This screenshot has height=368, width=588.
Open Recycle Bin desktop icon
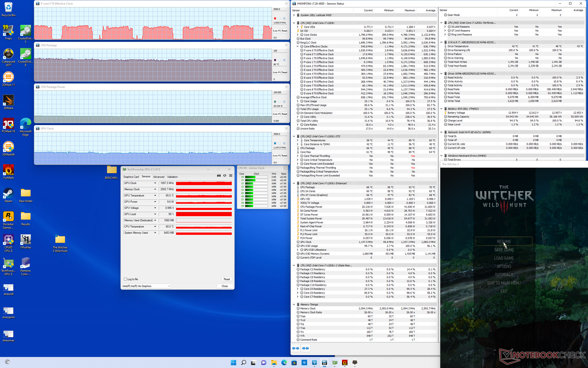click(9, 9)
